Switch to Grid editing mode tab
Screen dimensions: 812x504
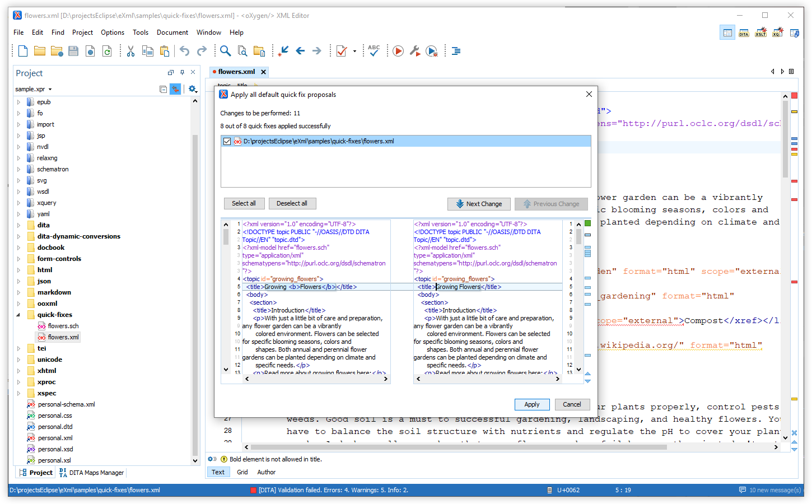(242, 472)
